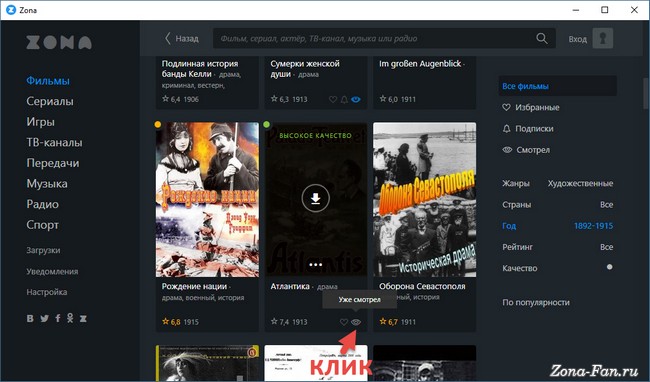Image resolution: width=650 pixels, height=382 pixels.
Task: Open the Спорт section
Action: click(x=42, y=225)
